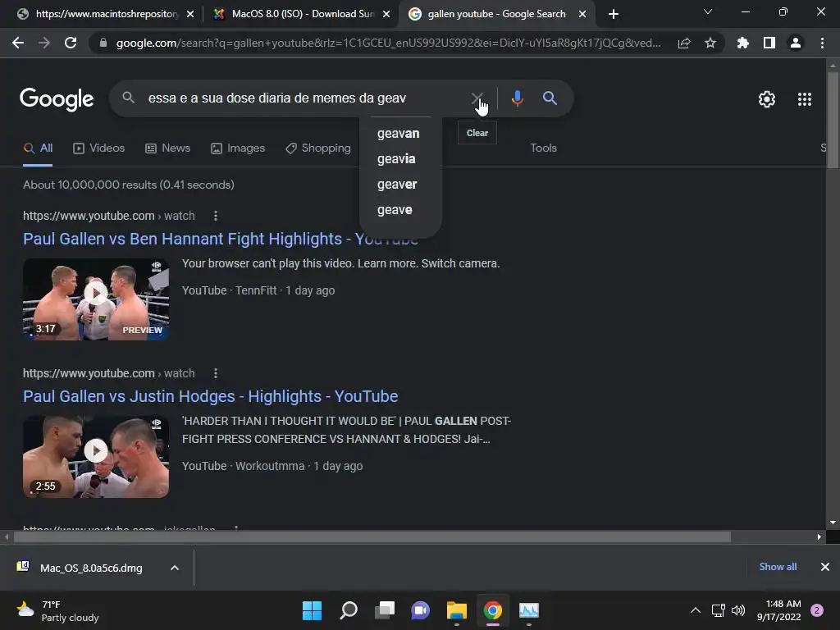Select the Videos results tab

[x=99, y=148]
